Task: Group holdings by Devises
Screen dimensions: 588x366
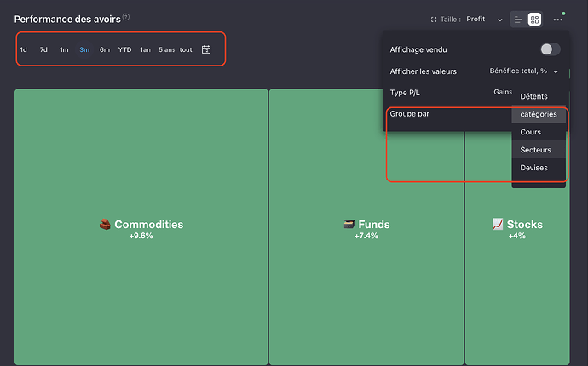Action: coord(533,168)
